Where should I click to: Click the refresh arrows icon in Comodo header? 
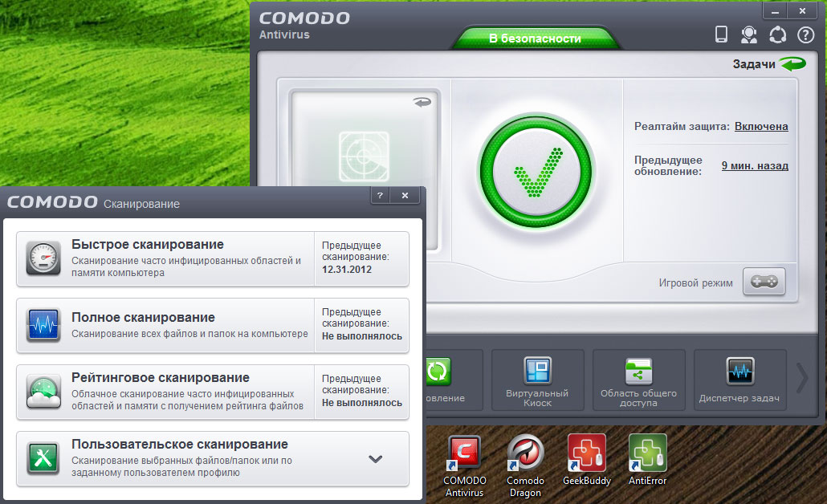tap(777, 35)
